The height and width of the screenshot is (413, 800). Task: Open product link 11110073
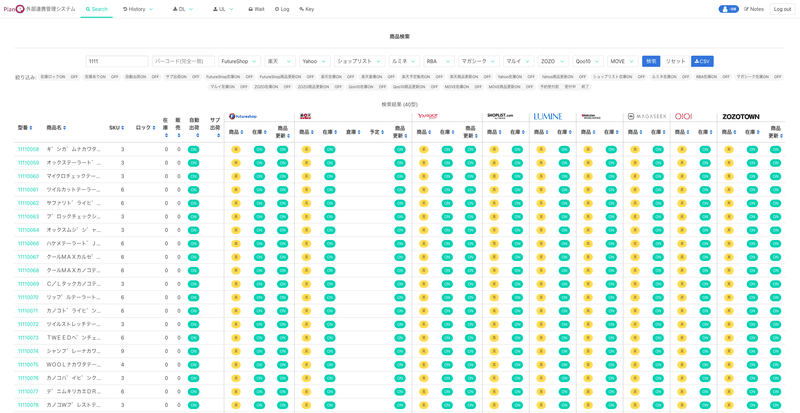point(28,337)
